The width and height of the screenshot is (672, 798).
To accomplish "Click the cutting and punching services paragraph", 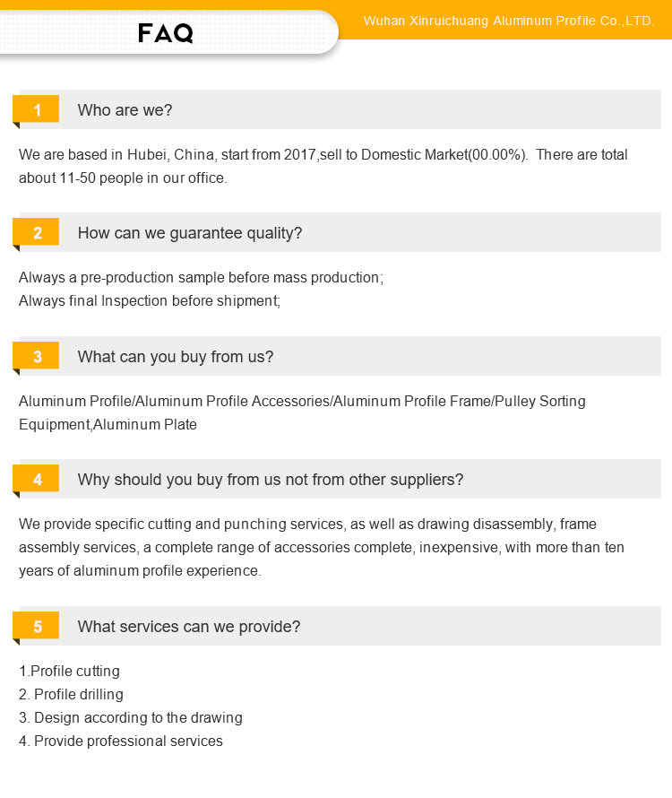I will [322, 547].
